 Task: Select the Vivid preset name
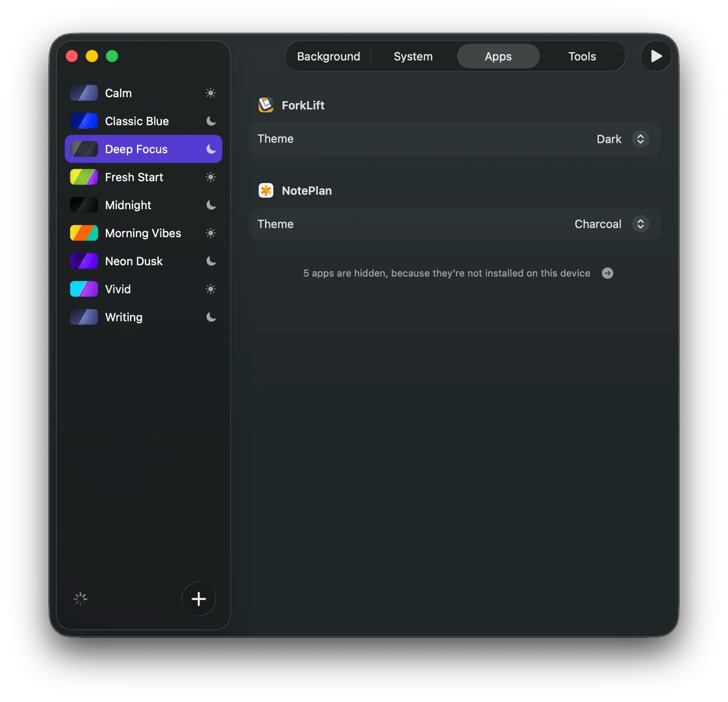[x=118, y=289]
